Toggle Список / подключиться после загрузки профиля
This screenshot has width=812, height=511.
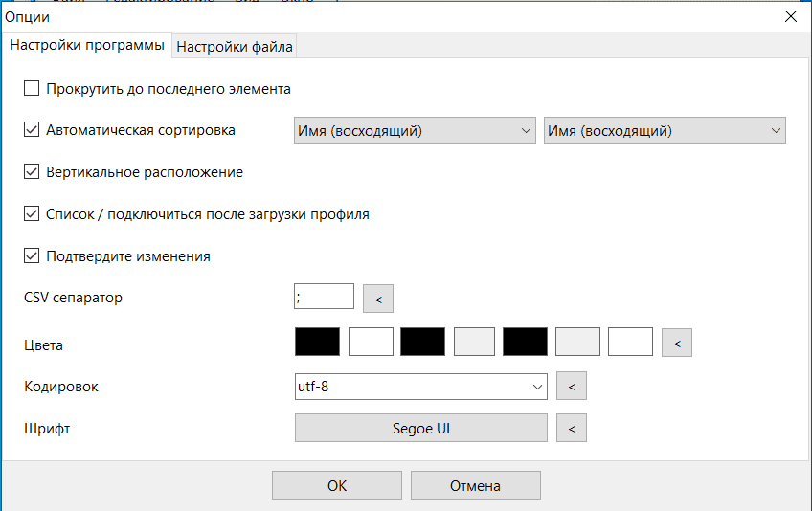[x=32, y=214]
